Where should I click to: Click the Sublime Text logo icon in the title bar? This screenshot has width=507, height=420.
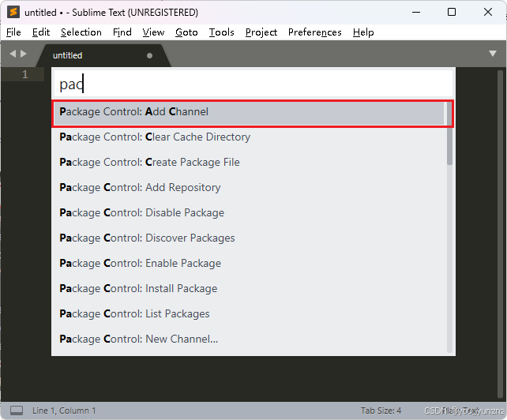click(13, 13)
